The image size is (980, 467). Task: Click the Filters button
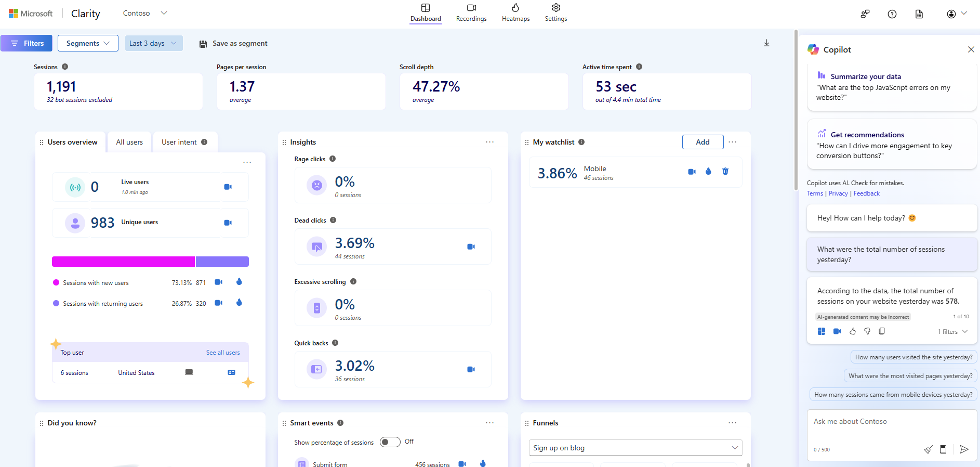pos(27,43)
